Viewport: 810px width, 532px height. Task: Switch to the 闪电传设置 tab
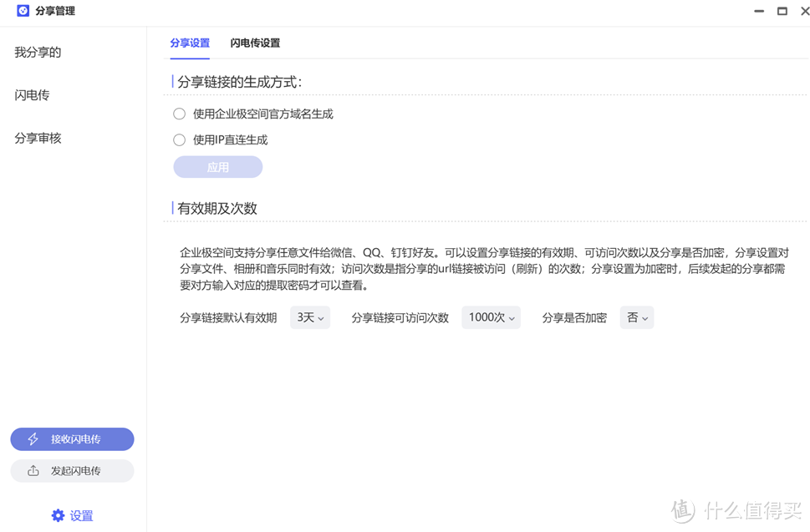click(x=256, y=43)
